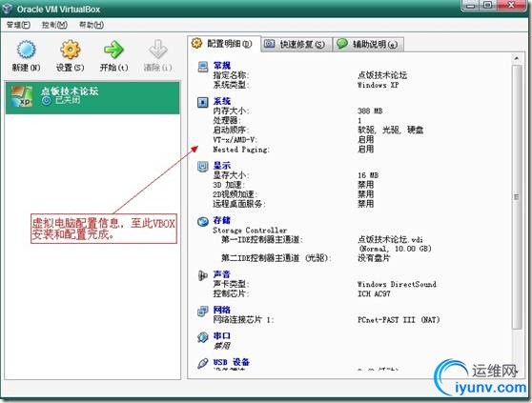This screenshot has height=403, width=532.
Task: Click the 点饭技术论坛.vdi disk entry
Action: (x=391, y=239)
